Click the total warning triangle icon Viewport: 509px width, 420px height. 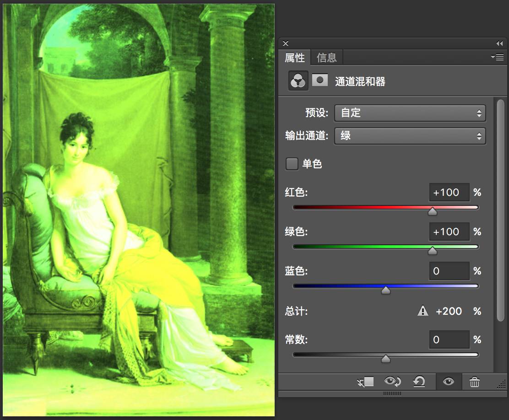422,311
